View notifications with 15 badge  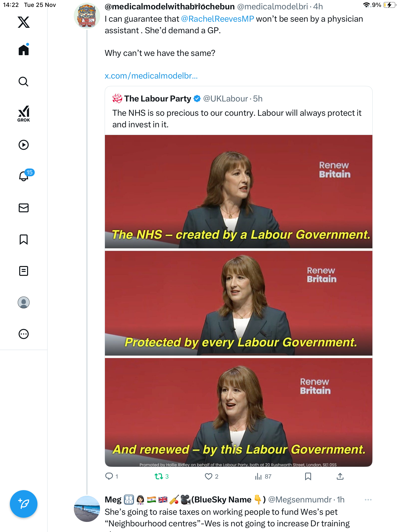24,176
